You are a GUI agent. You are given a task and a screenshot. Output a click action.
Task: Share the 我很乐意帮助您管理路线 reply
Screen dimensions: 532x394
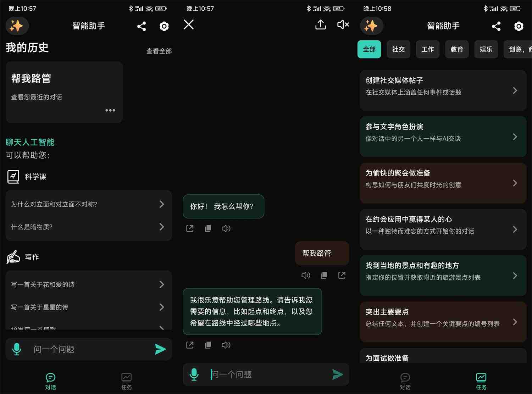[190, 345]
